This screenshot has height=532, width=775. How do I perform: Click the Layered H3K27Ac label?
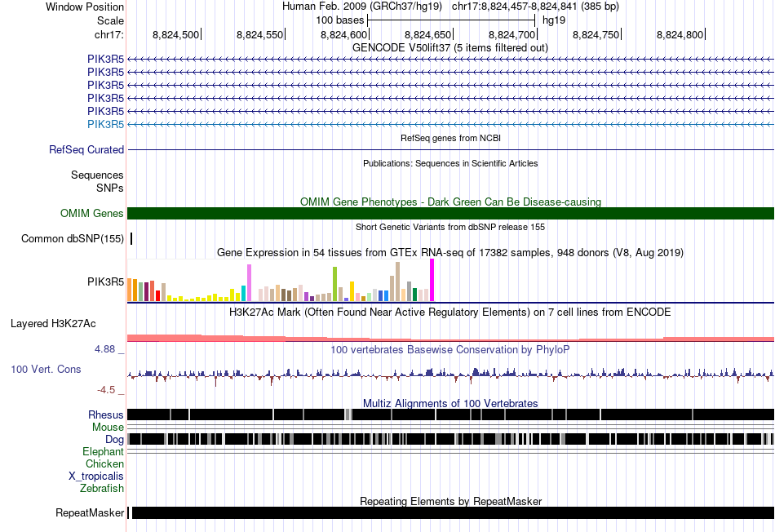(53, 324)
